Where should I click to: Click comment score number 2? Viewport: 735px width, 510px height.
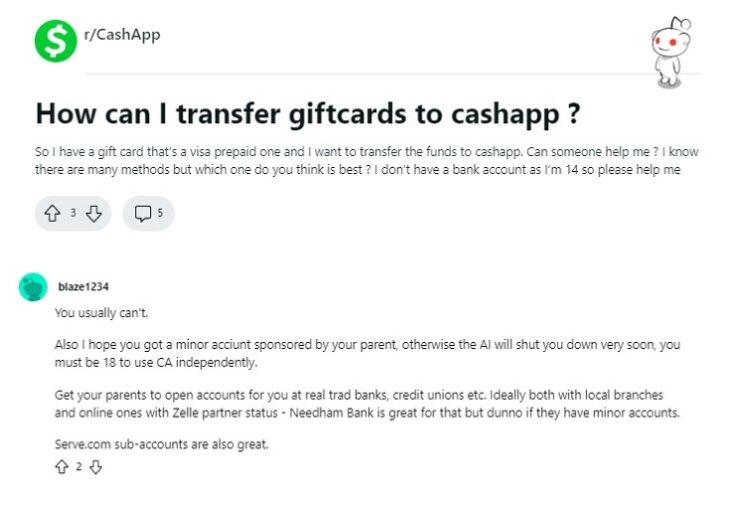click(x=79, y=467)
